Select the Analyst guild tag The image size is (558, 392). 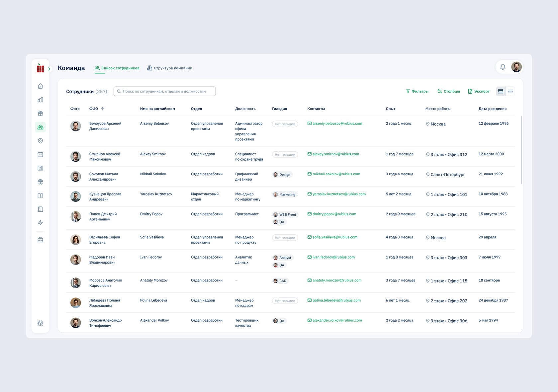[x=283, y=258]
